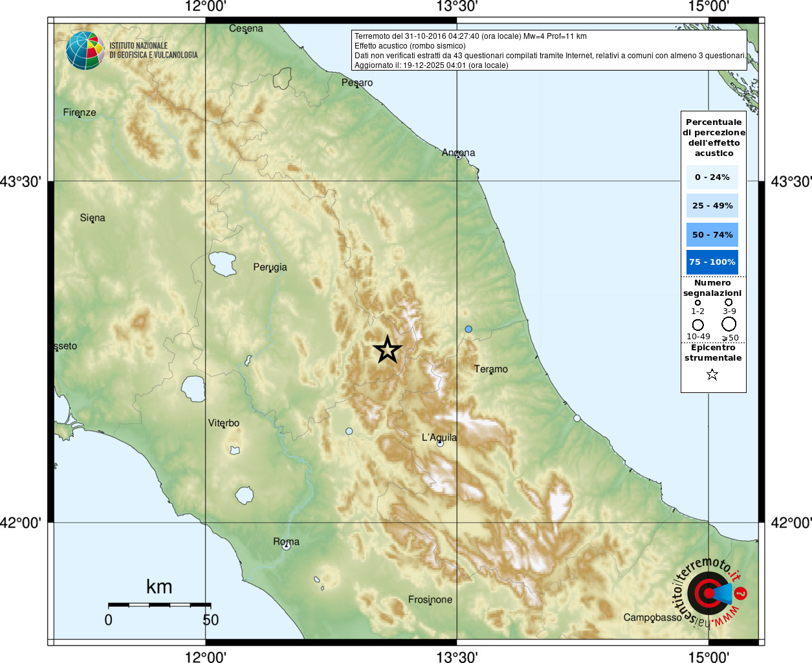Click the 'Effetto acustico (rombo sismico)' line
812x663 pixels.
(410, 46)
